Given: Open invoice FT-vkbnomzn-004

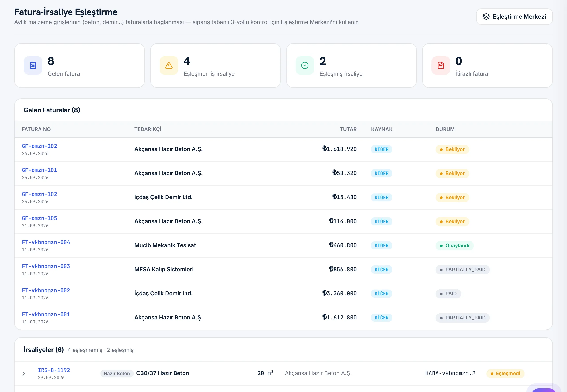Looking at the screenshot, I should point(46,242).
